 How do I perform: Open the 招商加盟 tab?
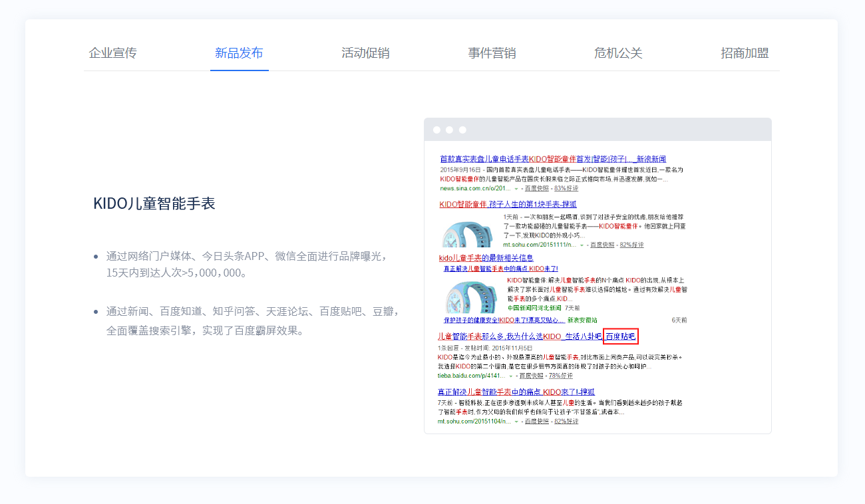[745, 53]
